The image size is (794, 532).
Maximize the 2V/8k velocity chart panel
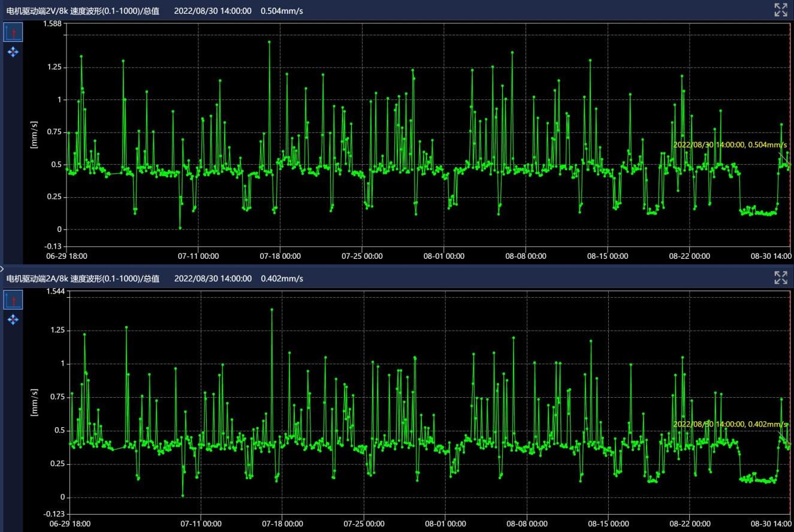780,10
